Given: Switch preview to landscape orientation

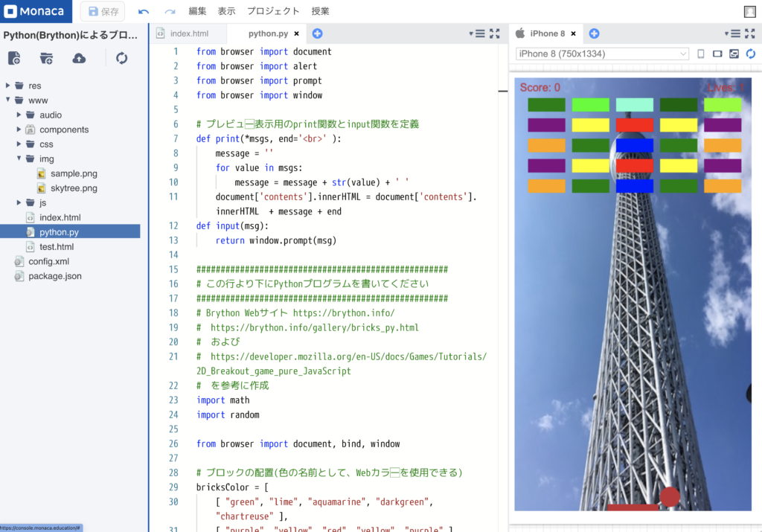Looking at the screenshot, I should [717, 54].
